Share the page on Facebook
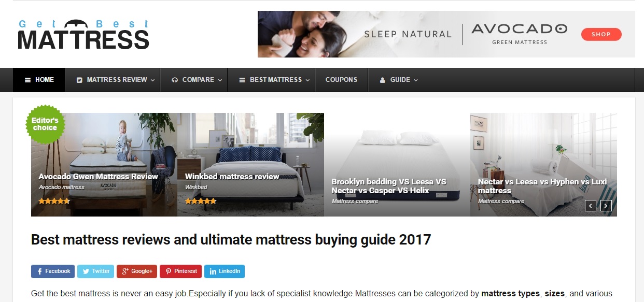The image size is (644, 302). point(53,271)
